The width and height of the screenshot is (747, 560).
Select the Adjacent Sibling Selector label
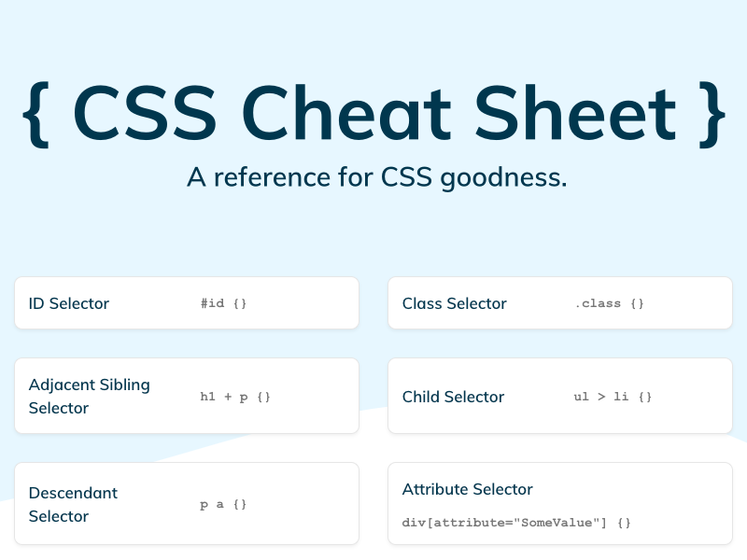[90, 396]
